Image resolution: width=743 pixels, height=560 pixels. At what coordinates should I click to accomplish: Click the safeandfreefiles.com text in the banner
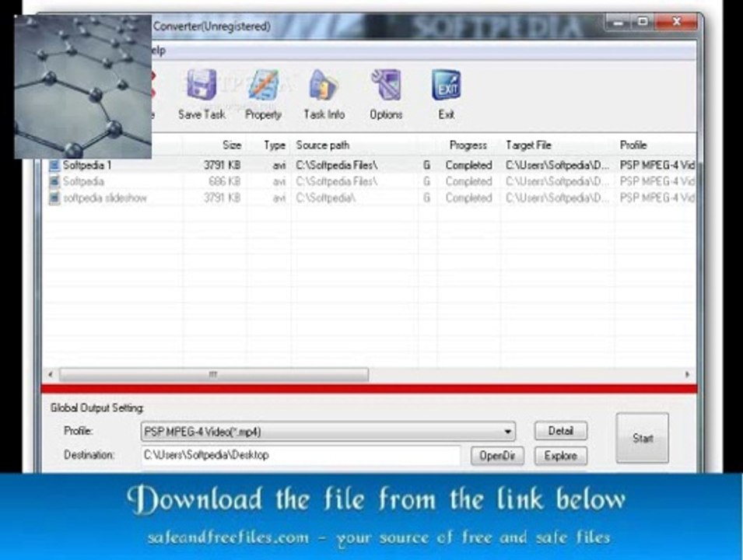(228, 537)
